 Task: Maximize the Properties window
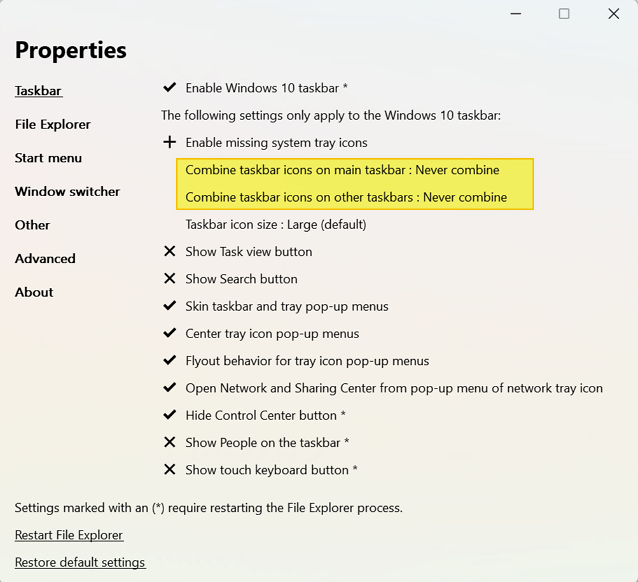click(564, 14)
